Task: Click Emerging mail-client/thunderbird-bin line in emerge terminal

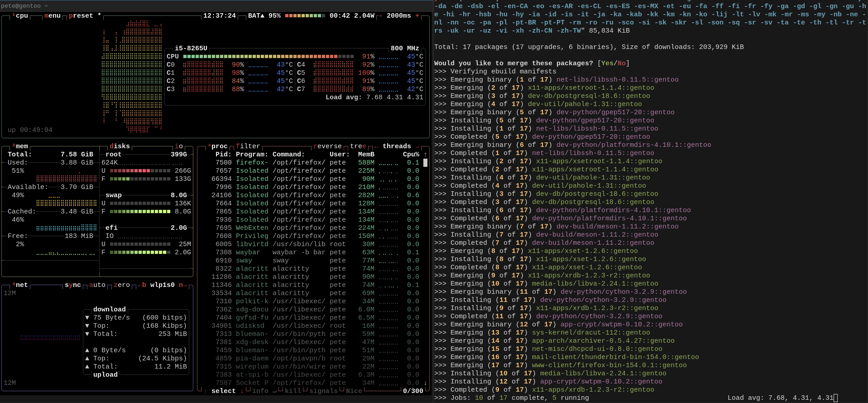Action: point(566,357)
